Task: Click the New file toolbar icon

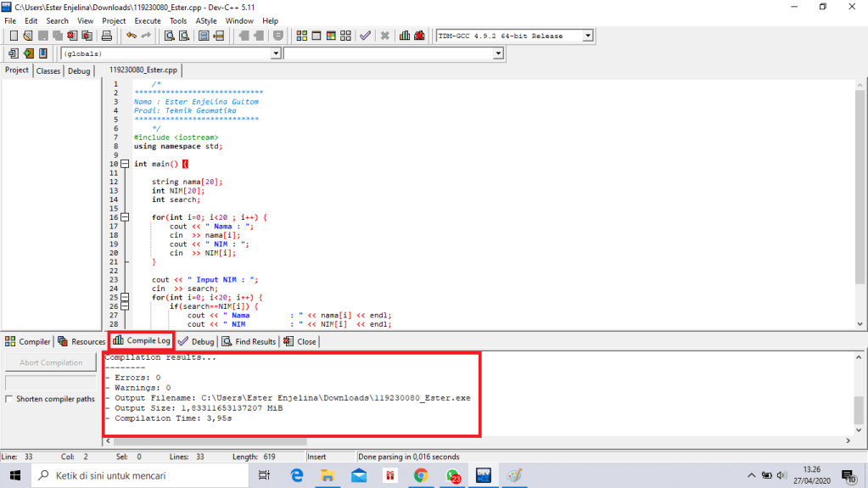Action: coord(14,36)
